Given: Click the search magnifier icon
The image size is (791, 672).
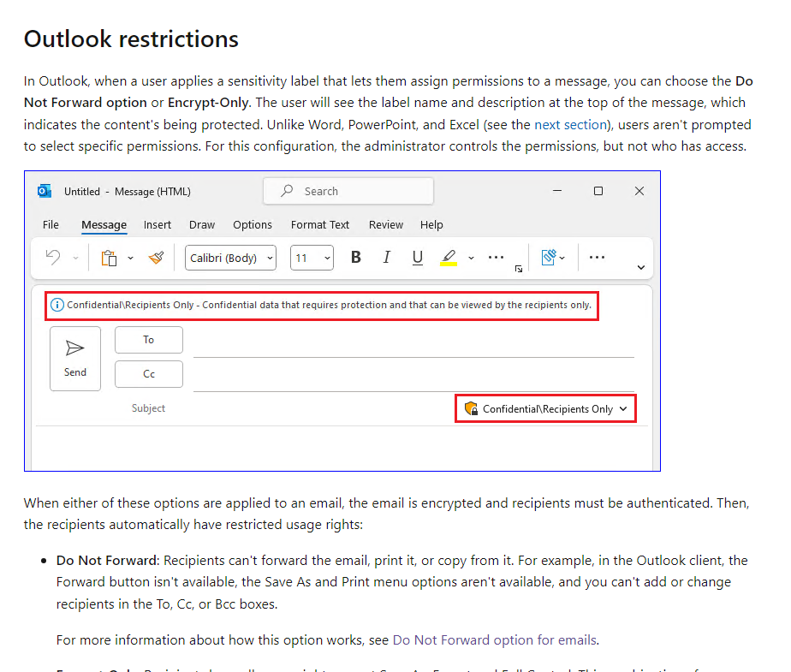Looking at the screenshot, I should tap(287, 191).
